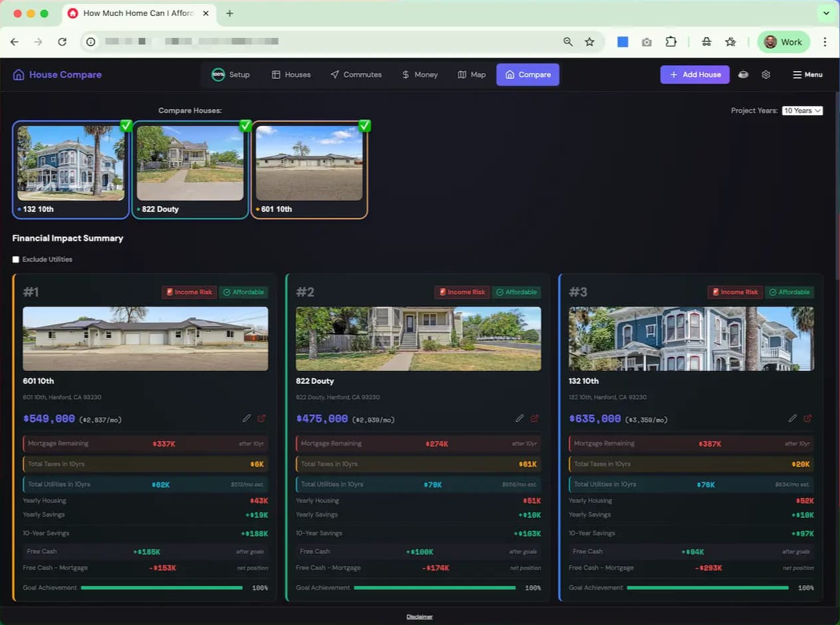The width and height of the screenshot is (840, 625).
Task: Open the Menu in the top-right
Action: point(807,74)
